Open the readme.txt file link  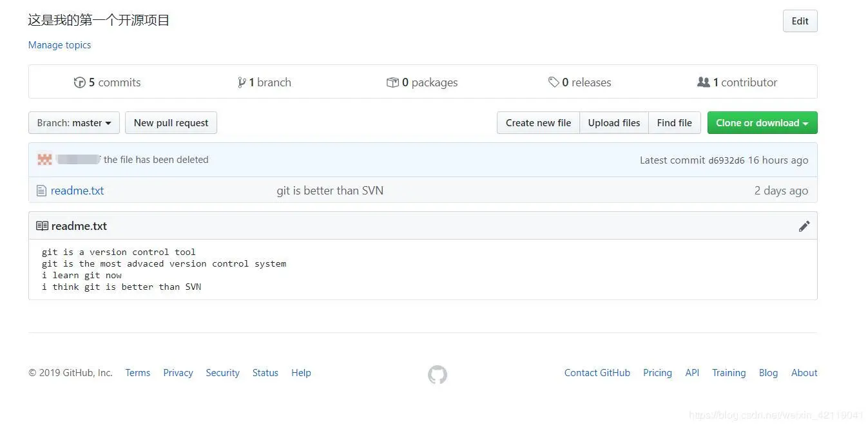pyautogui.click(x=77, y=191)
